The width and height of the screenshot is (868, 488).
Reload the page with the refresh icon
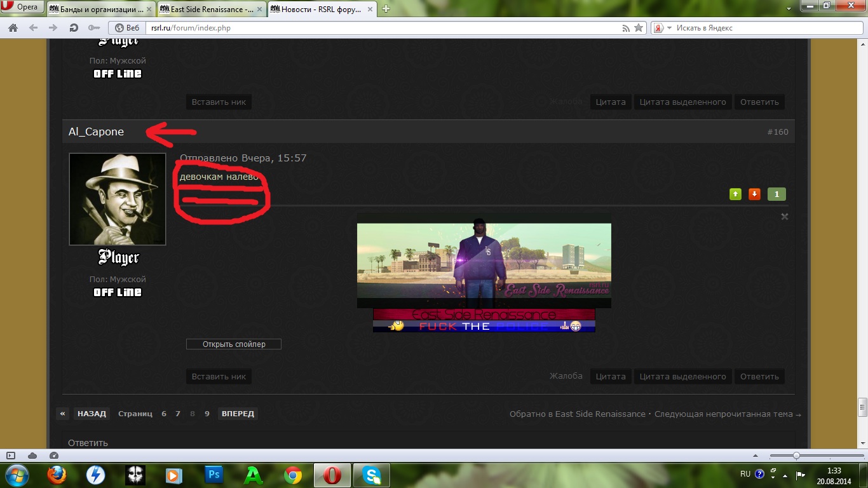74,28
